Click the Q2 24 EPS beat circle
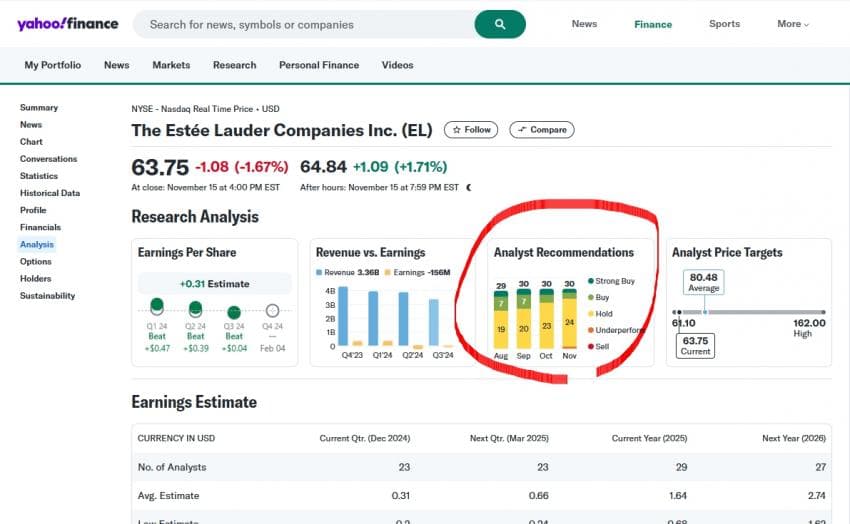This screenshot has height=524, width=850. tap(195, 309)
